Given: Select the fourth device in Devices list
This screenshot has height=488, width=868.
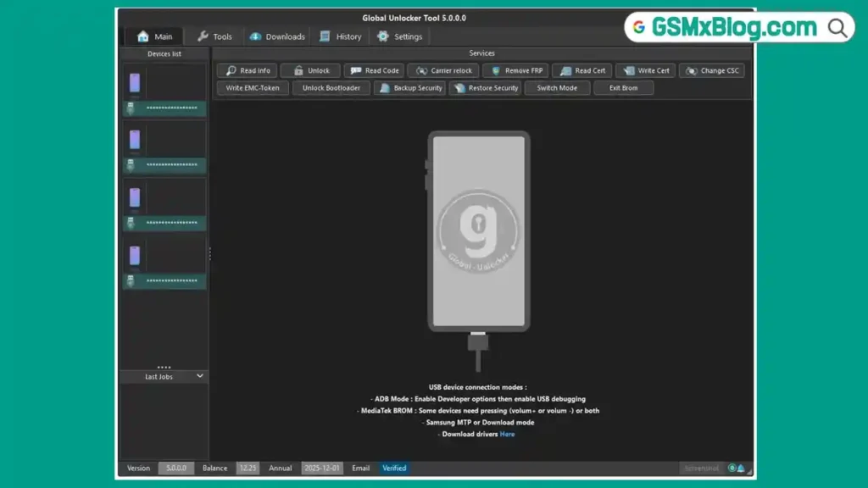Looking at the screenshot, I should [x=164, y=263].
